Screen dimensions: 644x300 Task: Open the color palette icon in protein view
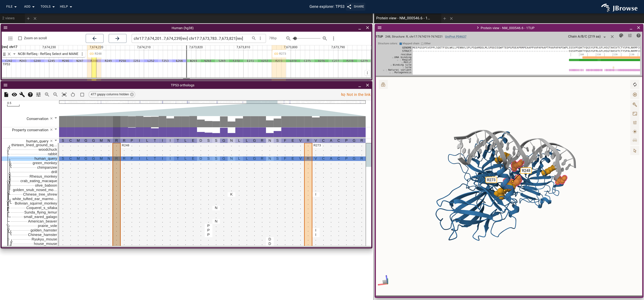click(621, 36)
